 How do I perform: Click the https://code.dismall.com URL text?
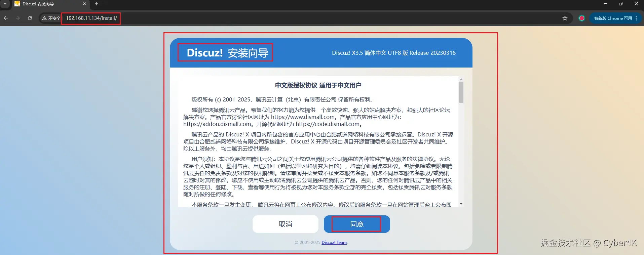coord(327,124)
